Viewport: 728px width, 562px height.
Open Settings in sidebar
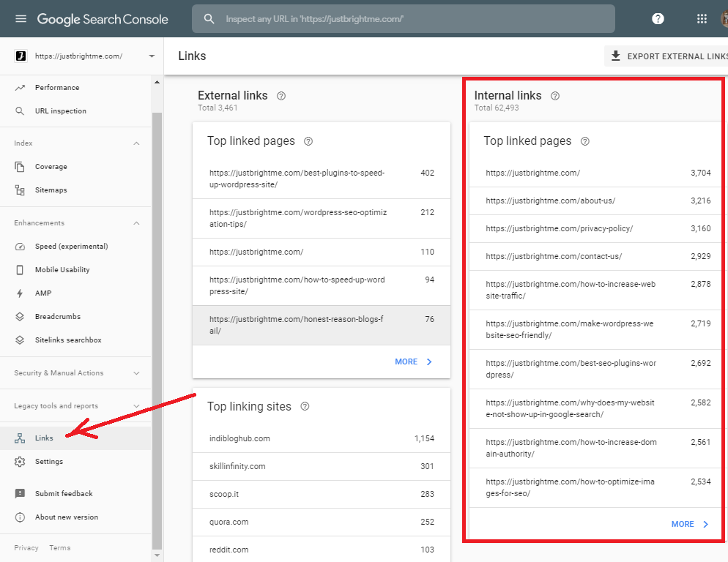pyautogui.click(x=75, y=461)
